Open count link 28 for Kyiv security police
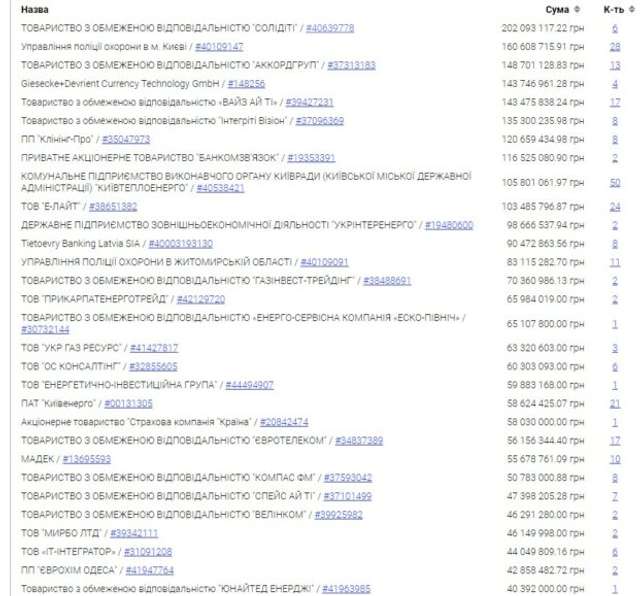This screenshot has height=596, width=640. pos(615,46)
